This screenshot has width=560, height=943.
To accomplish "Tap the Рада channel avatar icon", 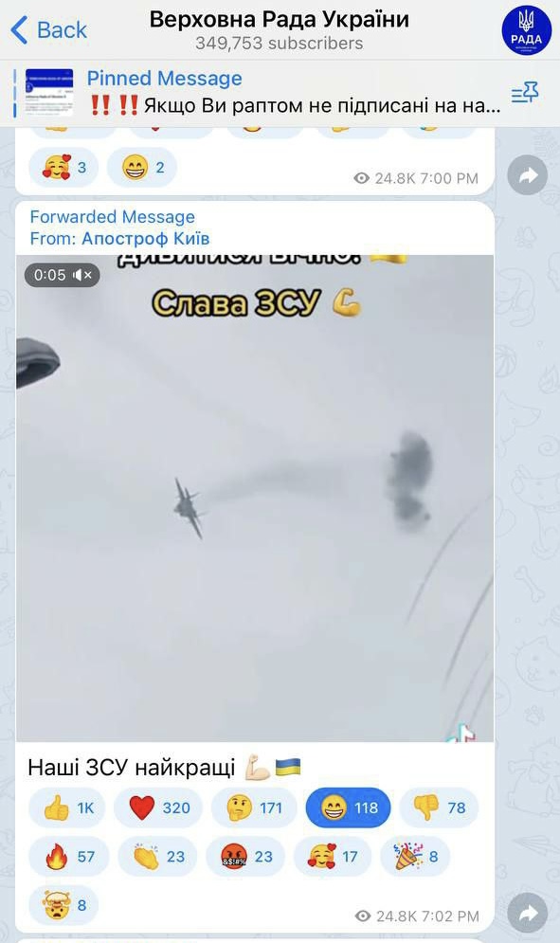I will pos(526,30).
